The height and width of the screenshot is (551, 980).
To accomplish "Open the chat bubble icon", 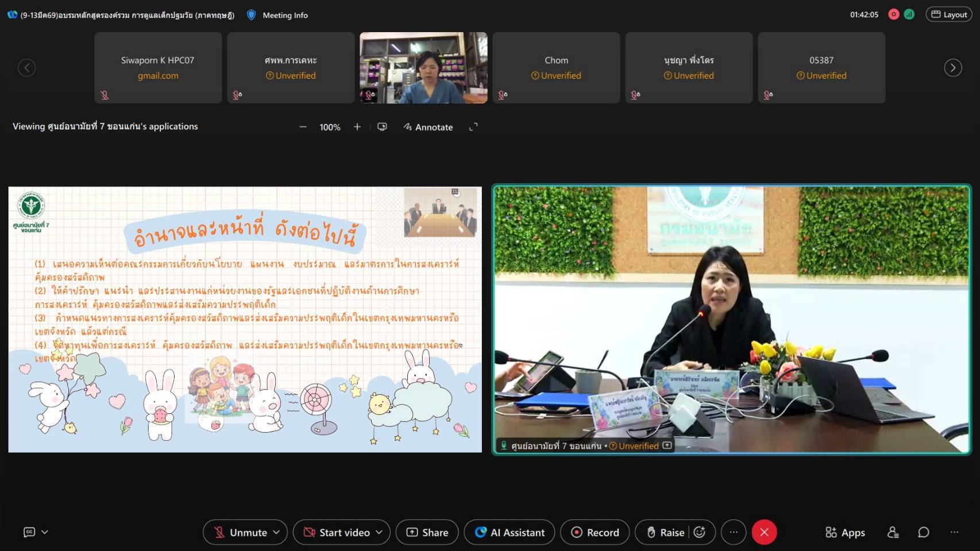I will [923, 532].
